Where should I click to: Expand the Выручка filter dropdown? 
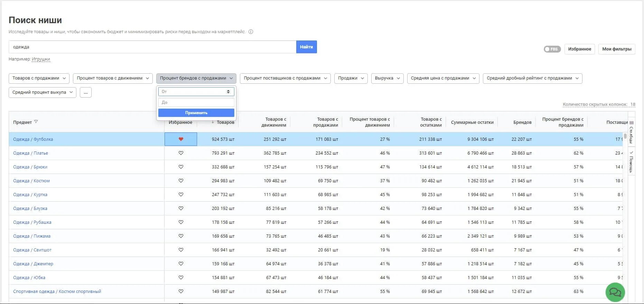[x=387, y=78]
